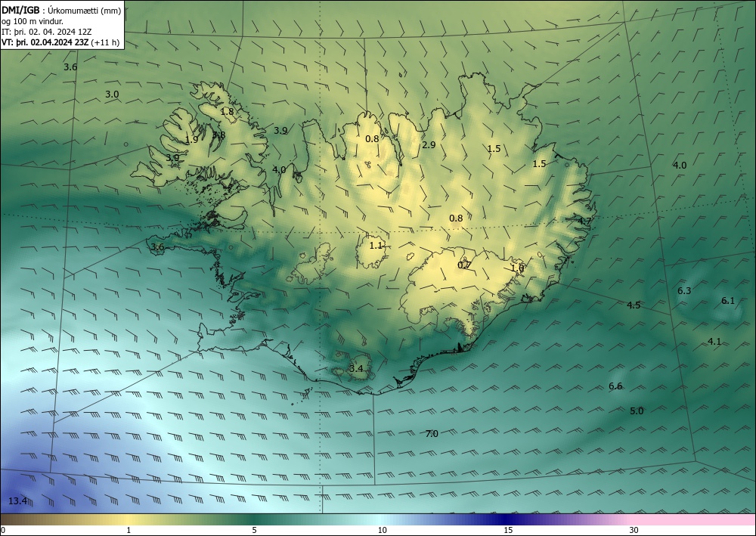Viewport: 756px width, 536px height.
Task: Select the 6.6 value label
Action: (615, 386)
